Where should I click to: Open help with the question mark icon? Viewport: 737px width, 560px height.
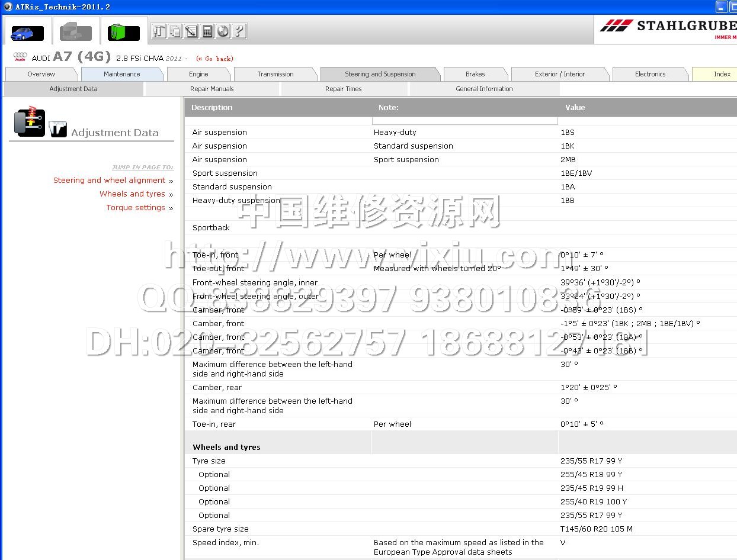pyautogui.click(x=239, y=31)
